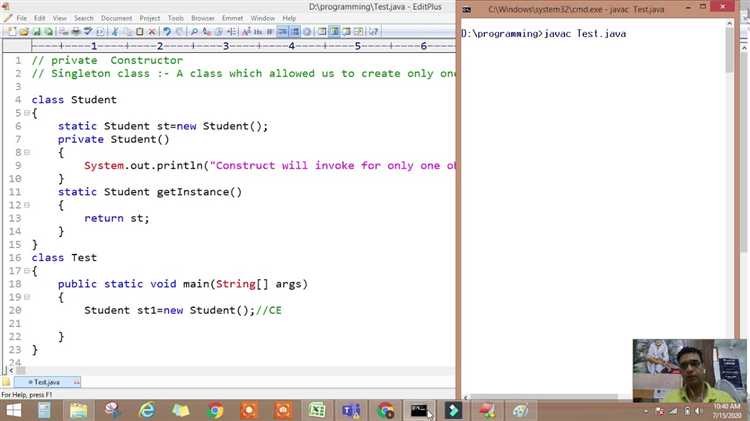Click the Copy toolbar icon
Image resolution: width=750 pixels, height=421 pixels.
pyautogui.click(x=127, y=32)
